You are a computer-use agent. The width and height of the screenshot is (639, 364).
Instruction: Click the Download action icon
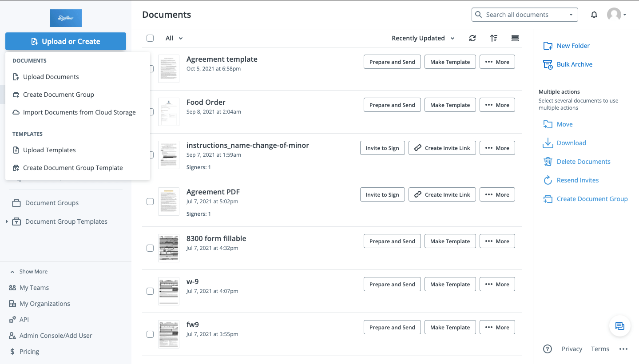click(548, 143)
